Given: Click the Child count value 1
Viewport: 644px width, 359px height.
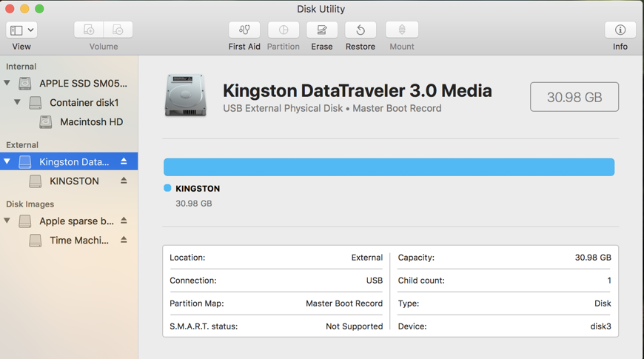Looking at the screenshot, I should click(609, 281).
